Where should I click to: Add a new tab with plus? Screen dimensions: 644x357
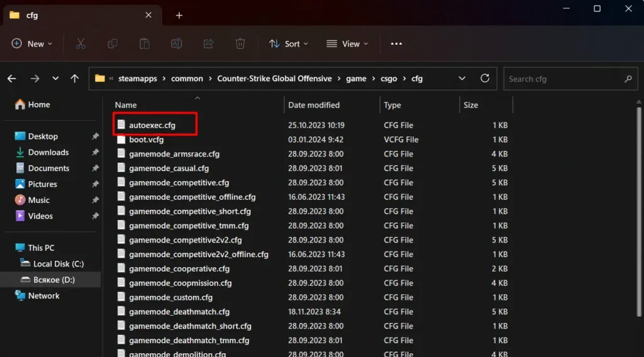(179, 15)
